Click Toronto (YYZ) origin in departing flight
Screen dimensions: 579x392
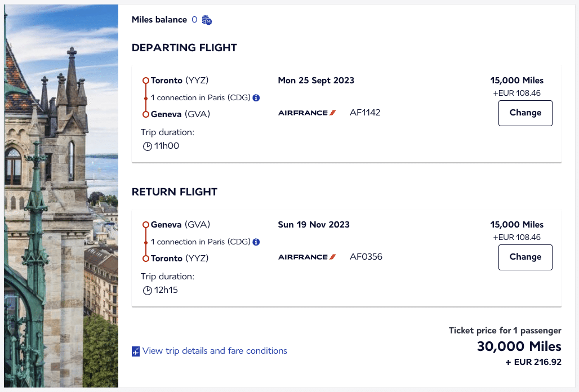point(180,81)
